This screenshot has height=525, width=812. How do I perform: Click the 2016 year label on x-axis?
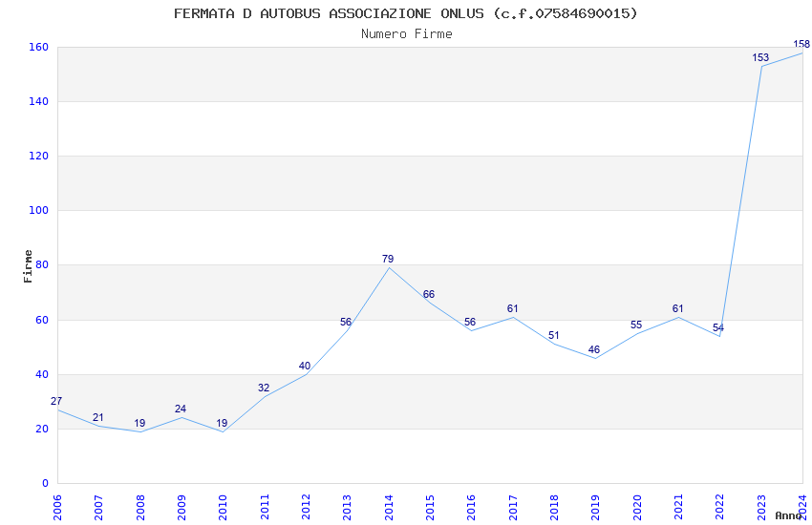(471, 507)
